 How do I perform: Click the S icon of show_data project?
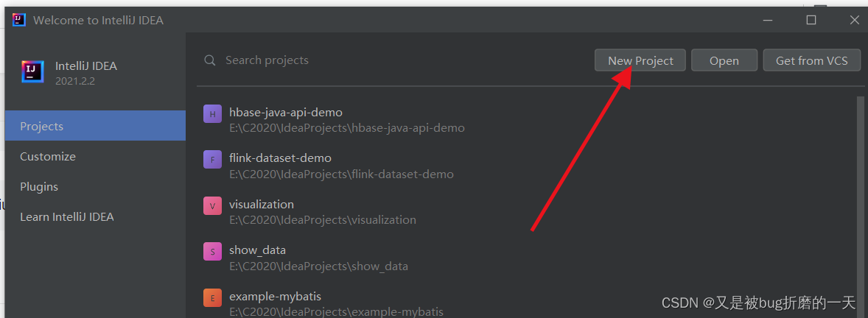click(212, 252)
